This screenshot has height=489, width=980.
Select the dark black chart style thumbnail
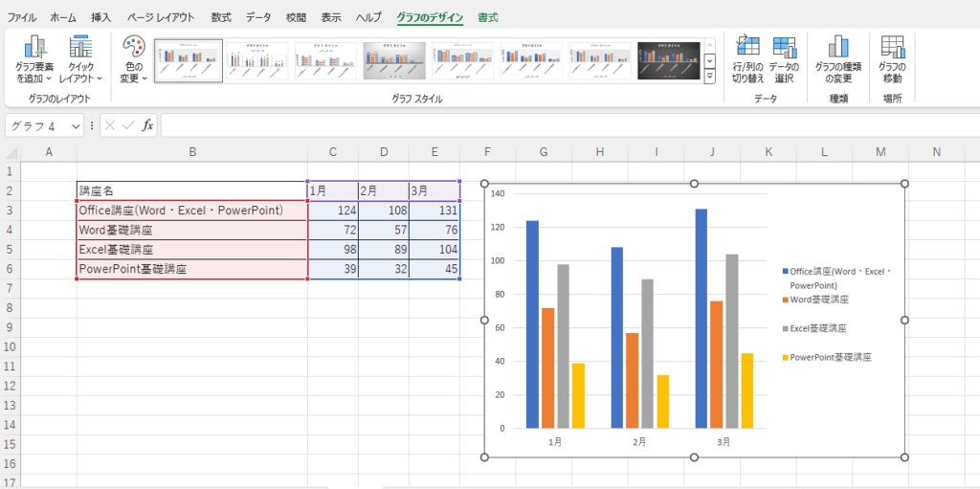point(669,60)
